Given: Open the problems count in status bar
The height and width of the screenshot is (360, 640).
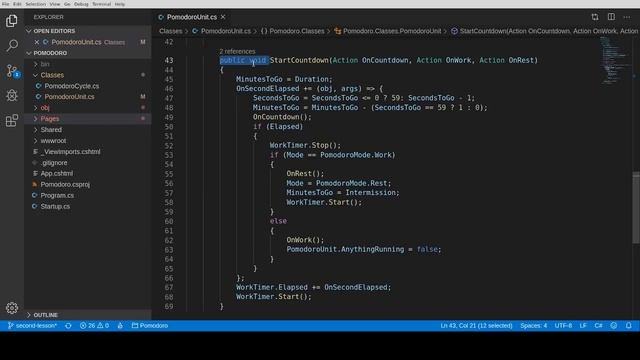Looking at the screenshot, I should tap(94, 326).
